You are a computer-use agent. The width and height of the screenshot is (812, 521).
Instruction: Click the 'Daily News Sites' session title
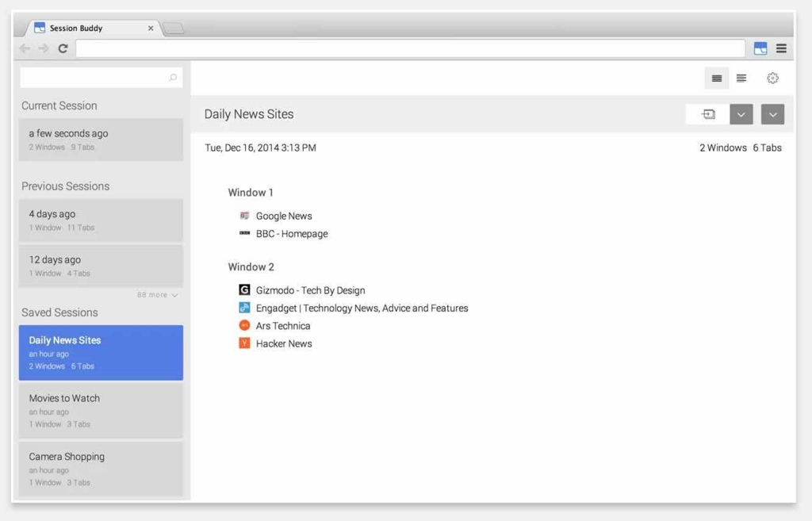[x=249, y=114]
